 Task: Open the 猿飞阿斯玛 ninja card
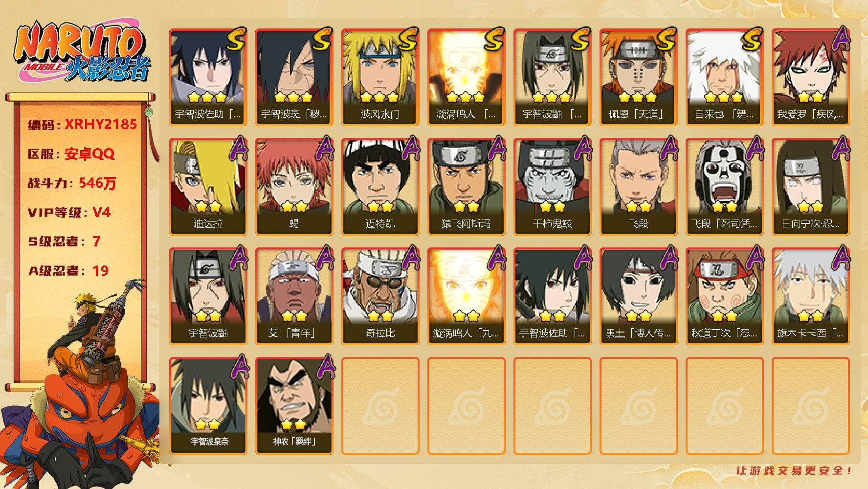point(466,187)
